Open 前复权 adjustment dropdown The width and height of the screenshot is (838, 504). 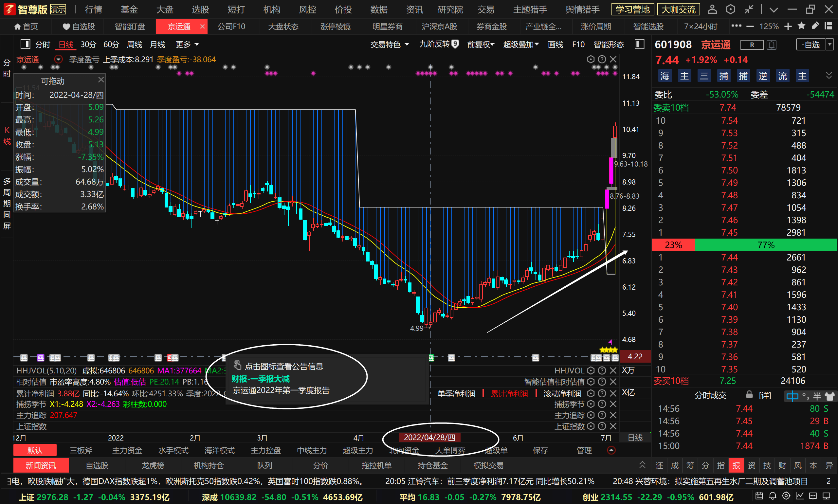pyautogui.click(x=481, y=45)
